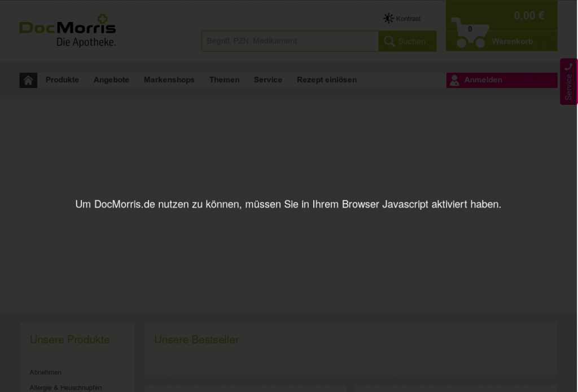Click the shopping cart icon
This screenshot has height=392, width=578.
pos(470,32)
